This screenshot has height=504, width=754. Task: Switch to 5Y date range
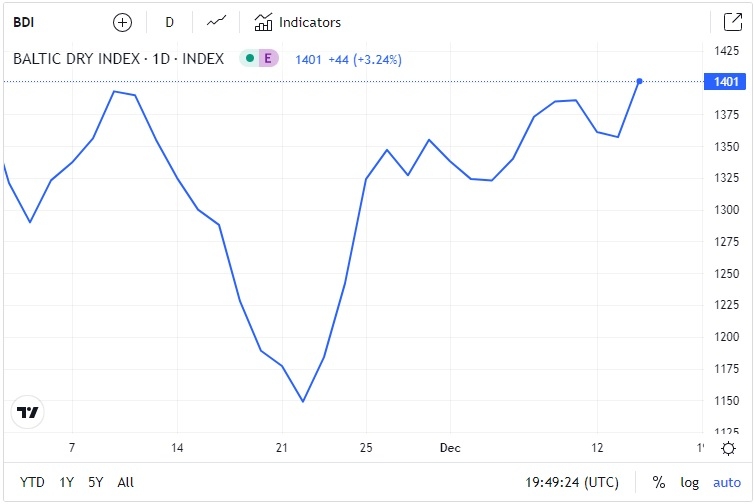[96, 482]
